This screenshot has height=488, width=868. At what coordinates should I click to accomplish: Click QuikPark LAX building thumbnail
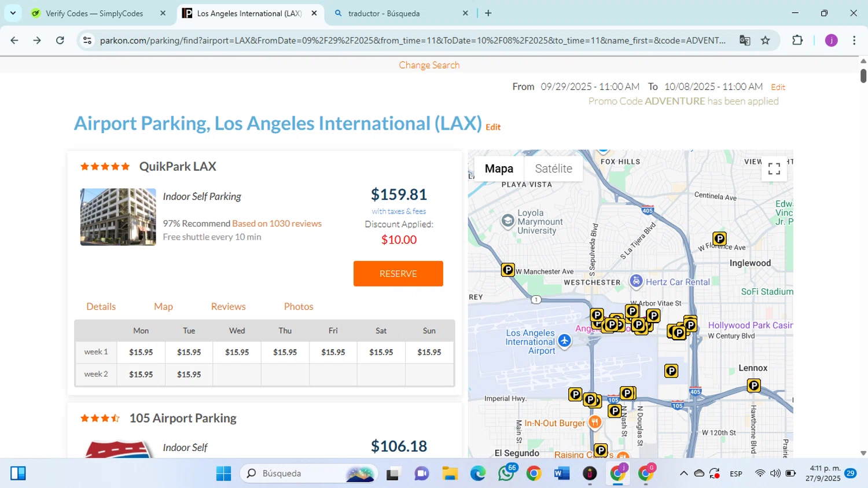pyautogui.click(x=118, y=217)
